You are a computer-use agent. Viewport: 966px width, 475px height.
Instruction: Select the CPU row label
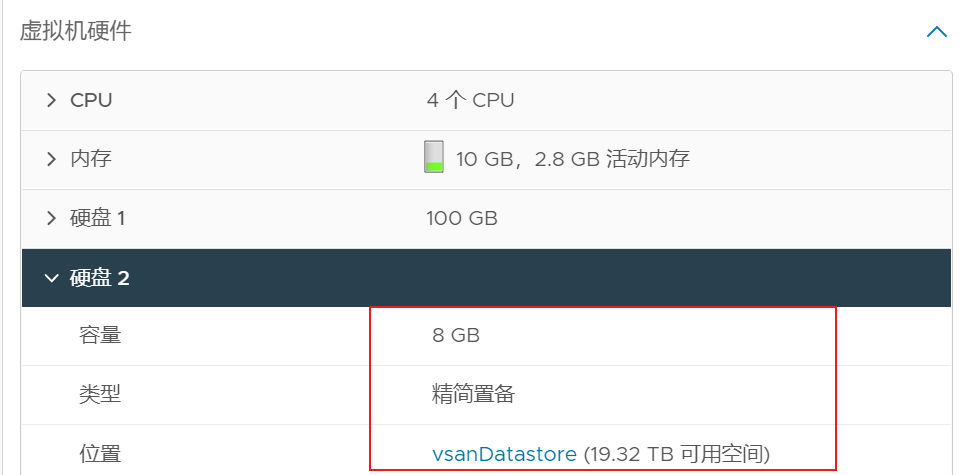tap(91, 100)
